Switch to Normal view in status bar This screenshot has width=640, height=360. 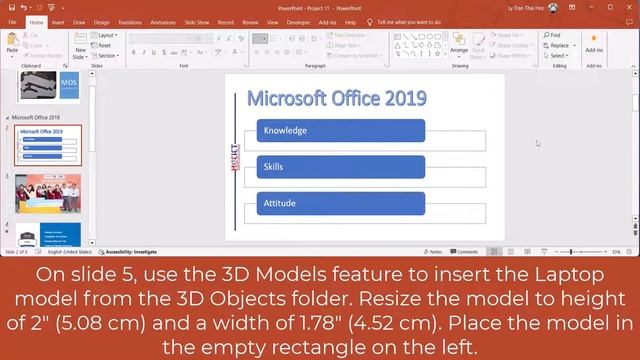coord(494,252)
